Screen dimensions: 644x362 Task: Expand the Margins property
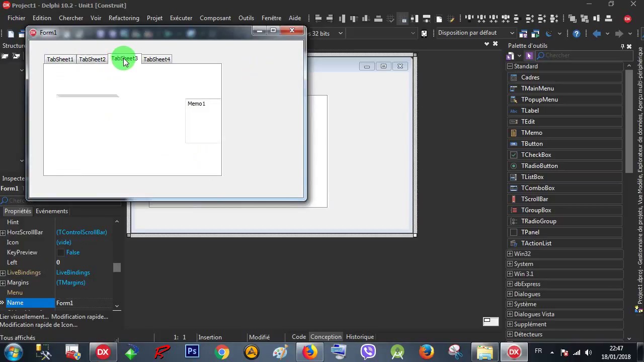coord(3,283)
